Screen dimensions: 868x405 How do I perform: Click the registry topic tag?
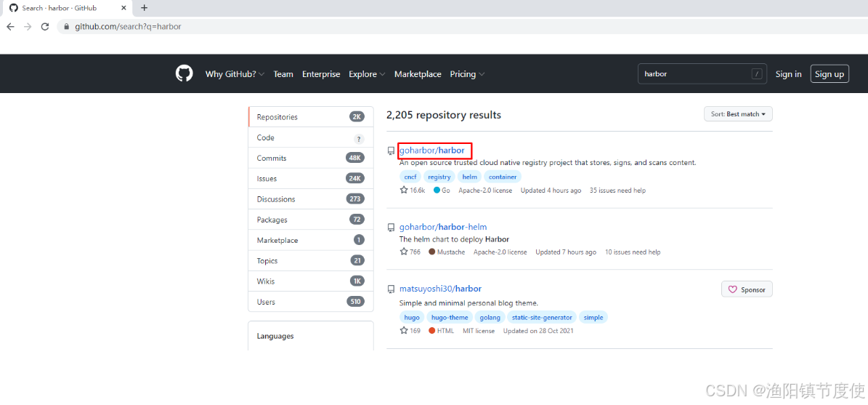[439, 177]
